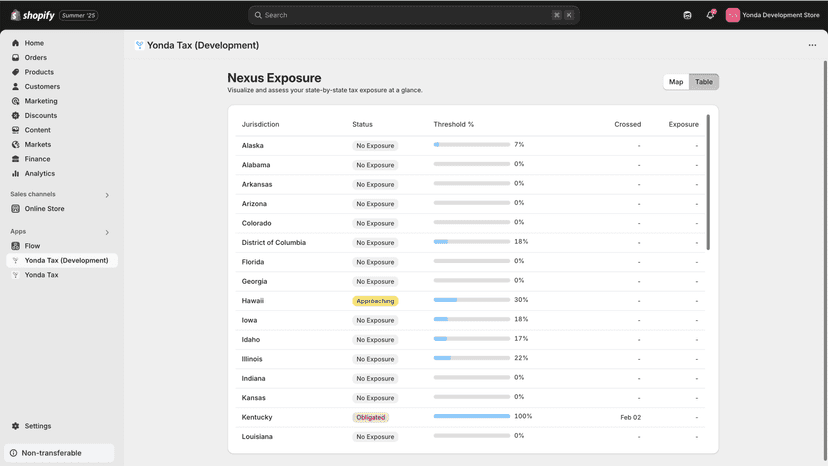The height and width of the screenshot is (466, 828).
Task: Open the three-dot more actions menu
Action: 812,45
